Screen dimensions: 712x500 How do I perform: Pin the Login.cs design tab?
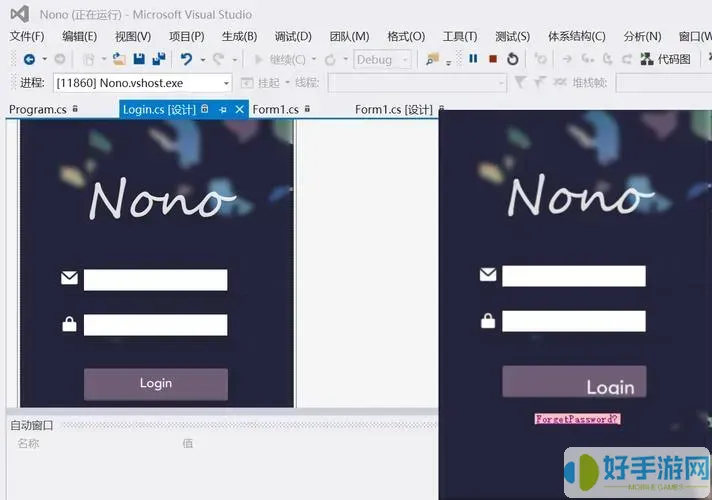[222, 109]
